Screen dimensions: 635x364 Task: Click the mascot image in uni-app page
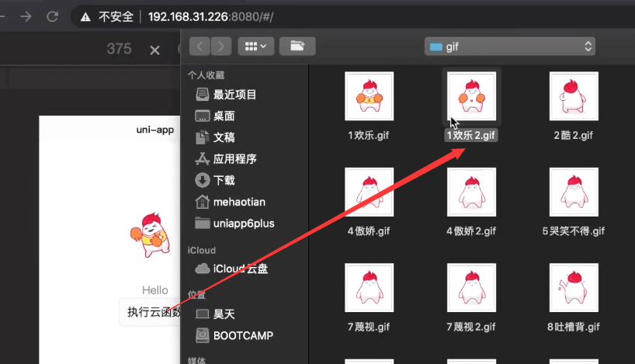(x=150, y=235)
